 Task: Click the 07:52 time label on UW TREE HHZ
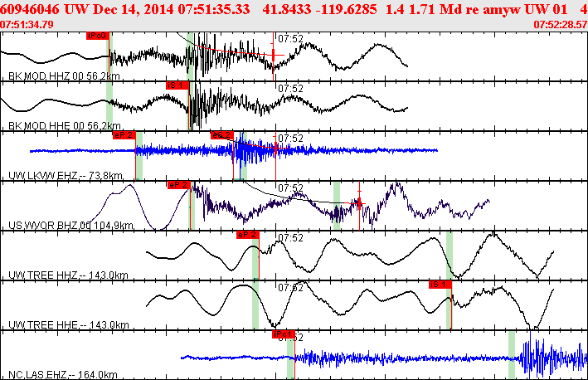(290, 238)
